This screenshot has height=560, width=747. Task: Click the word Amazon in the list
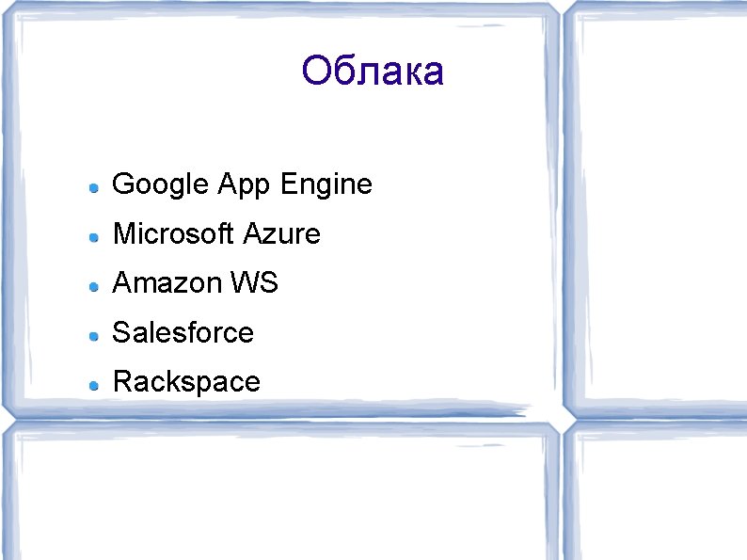(x=167, y=282)
